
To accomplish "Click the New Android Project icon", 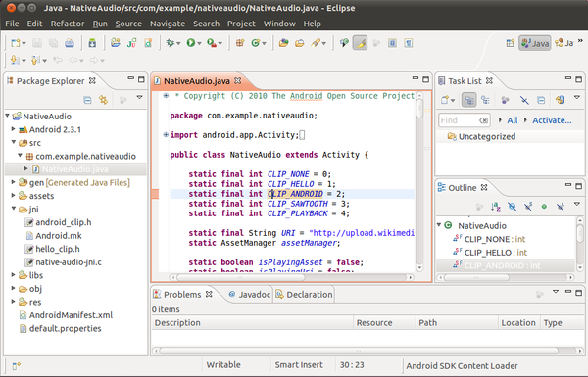I will tap(115, 43).
